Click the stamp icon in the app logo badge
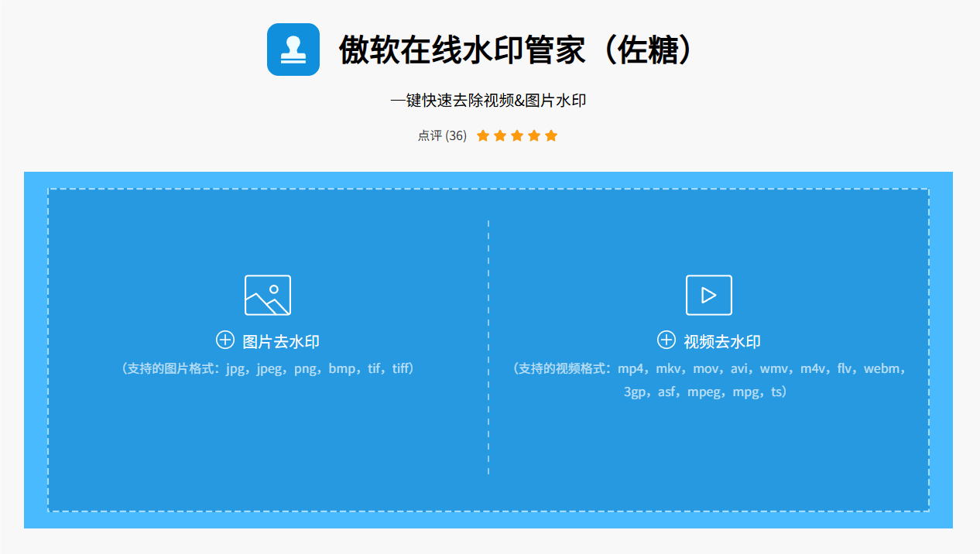This screenshot has width=980, height=554. click(293, 50)
